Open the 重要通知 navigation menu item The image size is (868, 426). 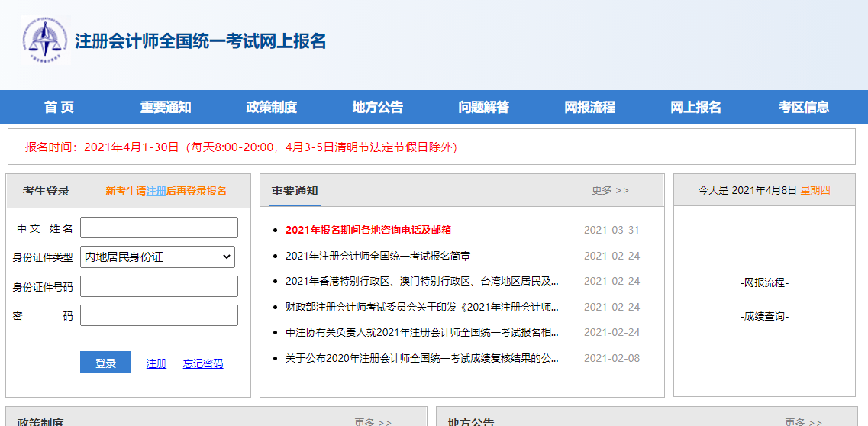[166, 108]
